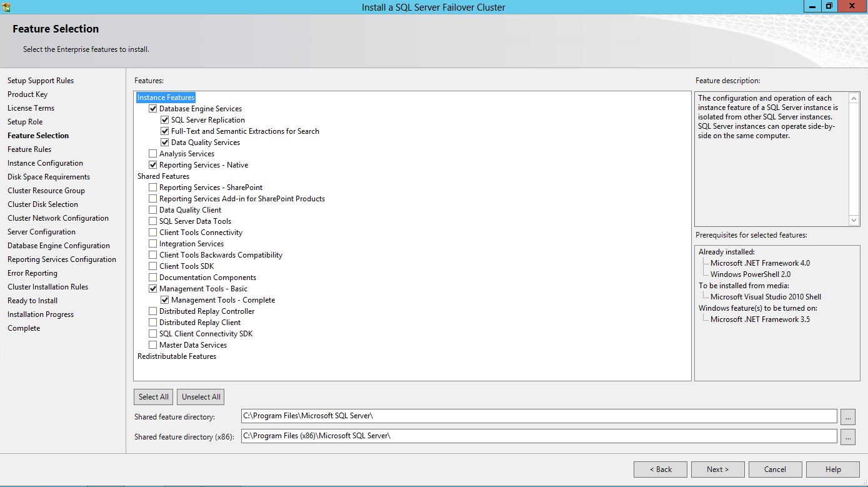Open Ready to Install step
This screenshot has width=868, height=487.
click(32, 301)
